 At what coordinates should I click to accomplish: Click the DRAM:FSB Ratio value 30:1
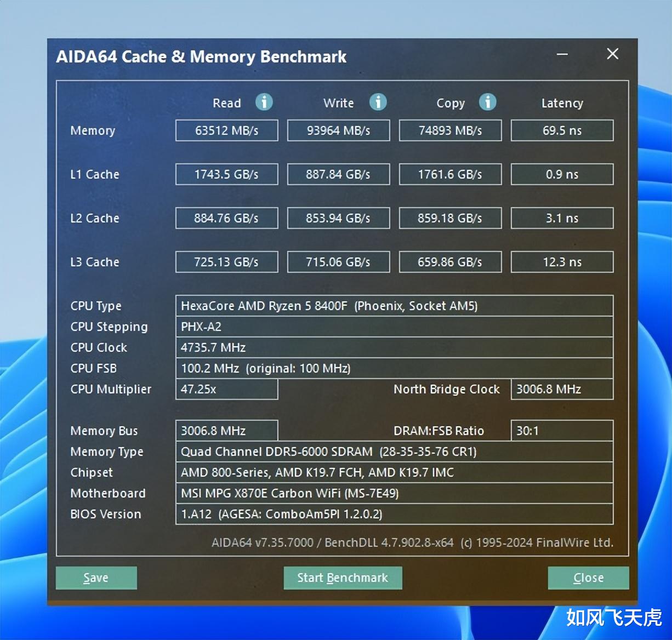(x=562, y=431)
